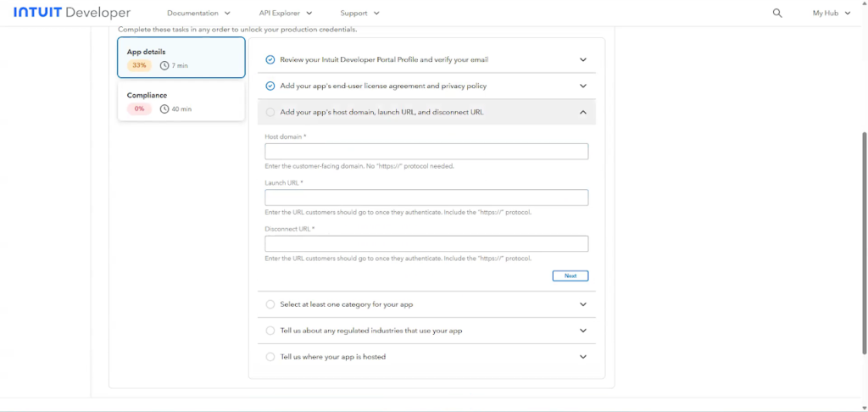868x412 pixels.
Task: Click the page vertical scrollbar
Action: [864, 242]
